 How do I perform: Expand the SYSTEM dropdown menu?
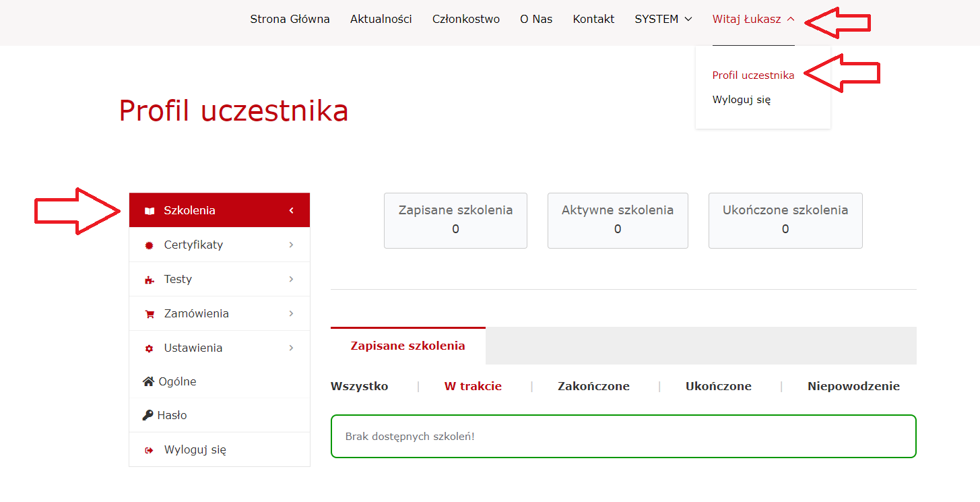pyautogui.click(x=663, y=19)
